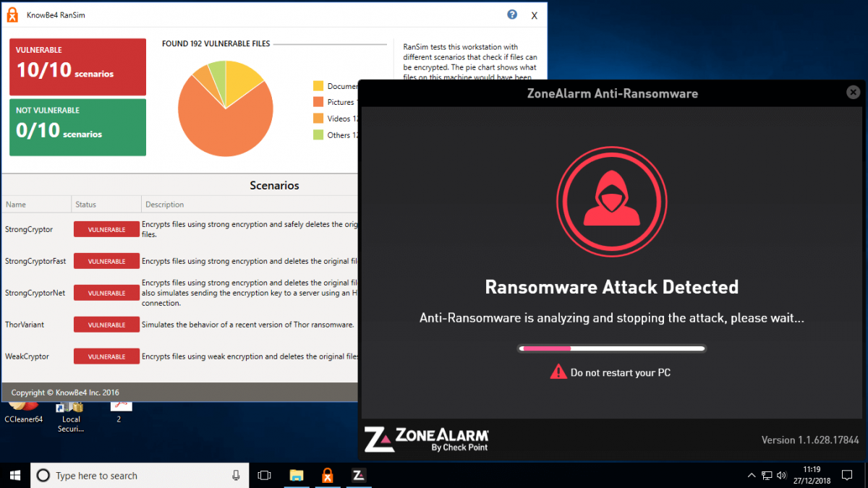Click the warning triangle near Do not restart
Screen dimensions: 868x488
pyautogui.click(x=558, y=373)
